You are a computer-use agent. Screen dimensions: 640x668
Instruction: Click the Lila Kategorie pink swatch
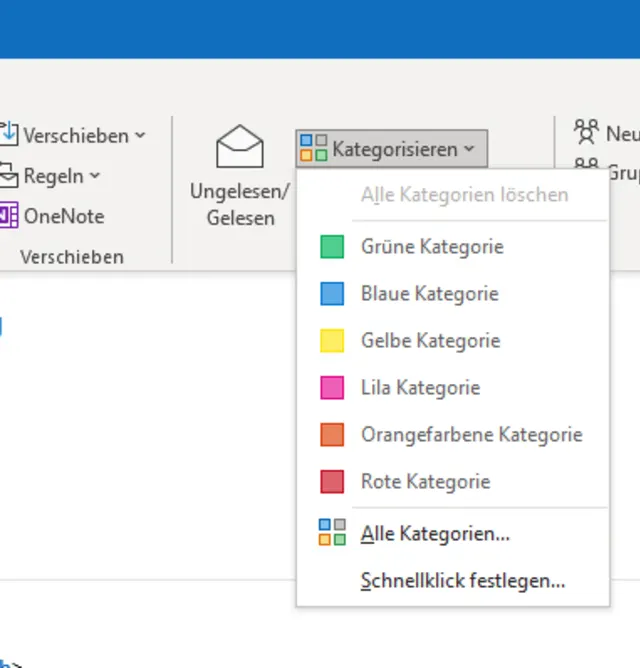[x=332, y=388]
